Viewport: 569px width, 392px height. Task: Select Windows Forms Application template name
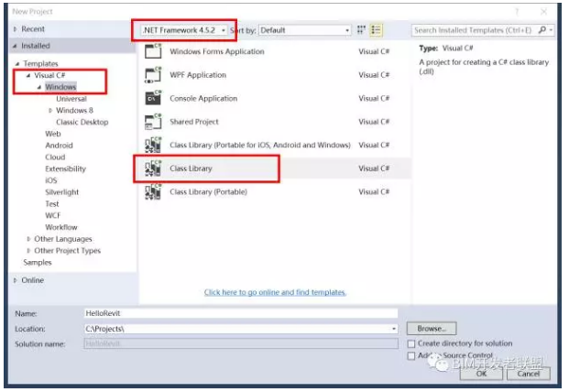coord(216,51)
